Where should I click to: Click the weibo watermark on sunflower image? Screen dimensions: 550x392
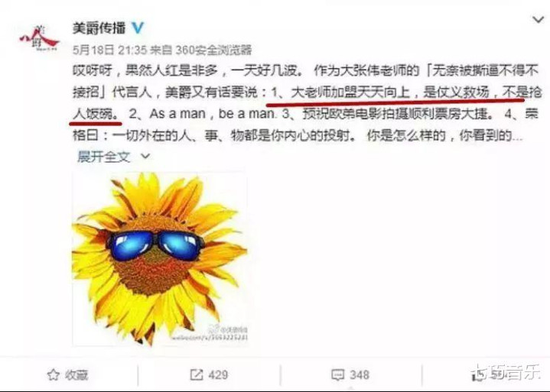(x=210, y=334)
